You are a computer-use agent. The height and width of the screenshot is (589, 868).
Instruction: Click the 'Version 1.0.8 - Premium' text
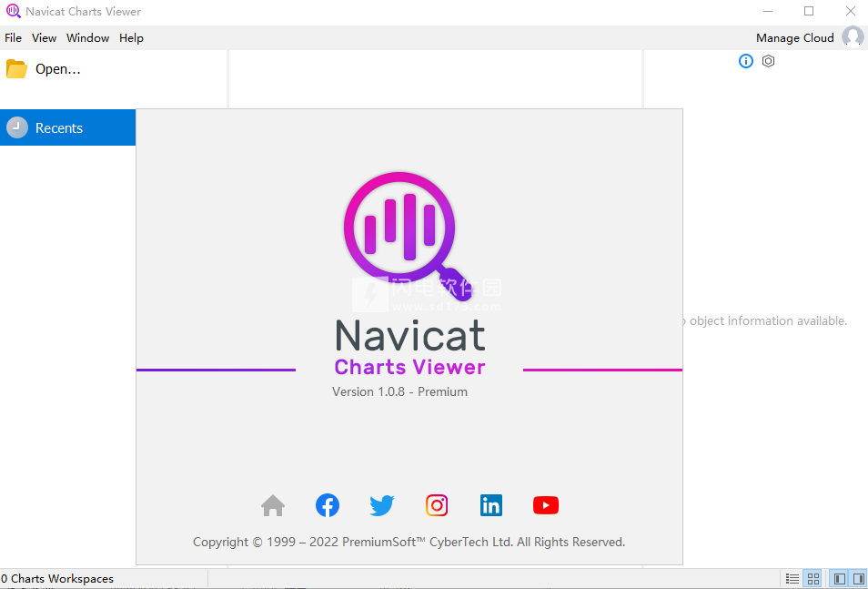click(x=399, y=391)
